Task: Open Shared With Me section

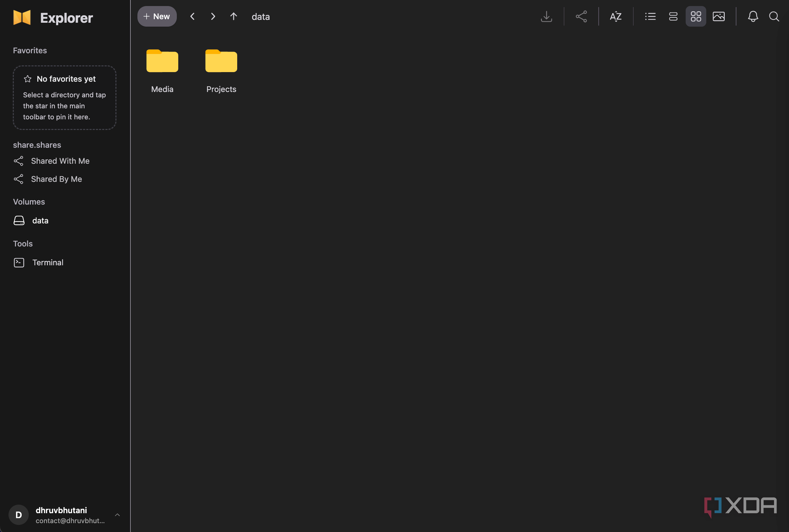Action: [60, 161]
